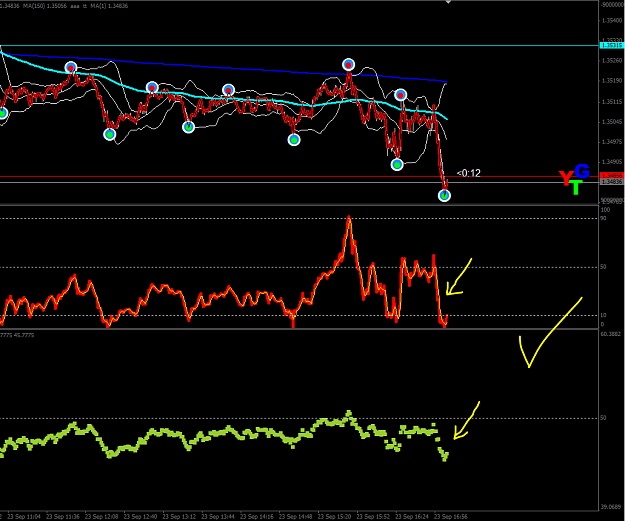Select the cyan horizontal line at 1.35315
This screenshot has height=521, width=625.
click(299, 45)
